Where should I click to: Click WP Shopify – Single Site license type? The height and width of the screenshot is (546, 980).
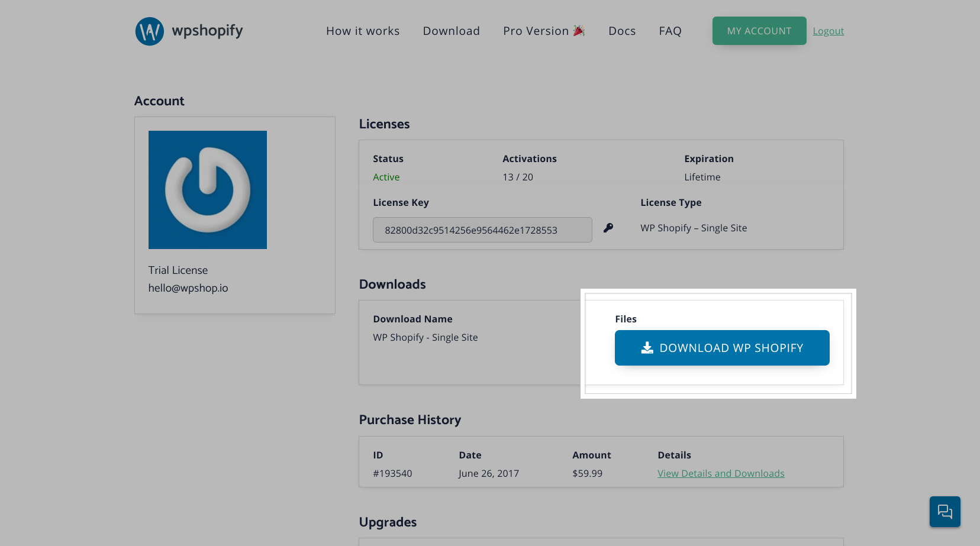(x=694, y=228)
